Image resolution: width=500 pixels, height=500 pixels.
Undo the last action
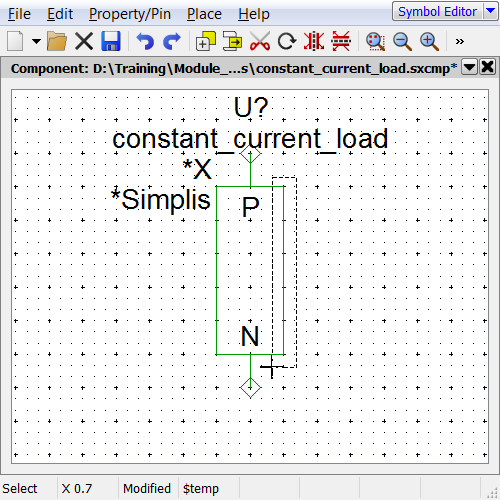(145, 41)
